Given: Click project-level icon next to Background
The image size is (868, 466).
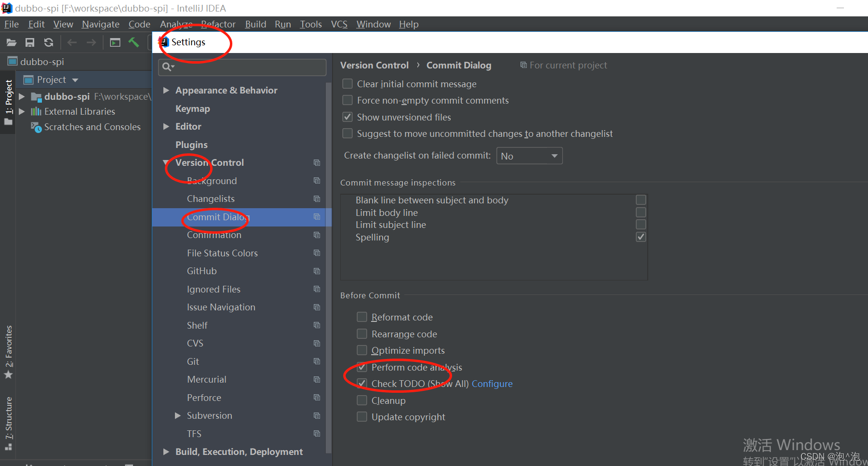Looking at the screenshot, I should (317, 181).
